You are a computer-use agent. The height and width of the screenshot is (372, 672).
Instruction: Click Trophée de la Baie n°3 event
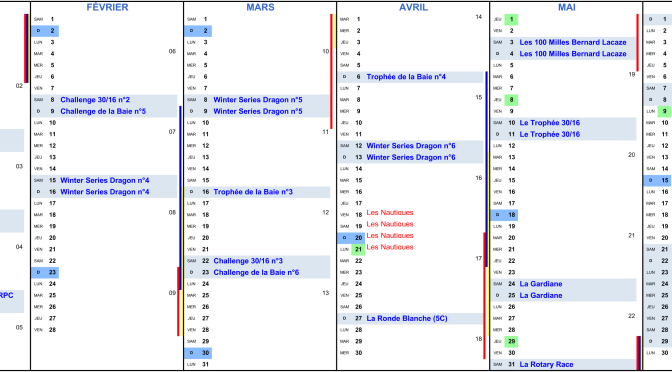tap(253, 192)
